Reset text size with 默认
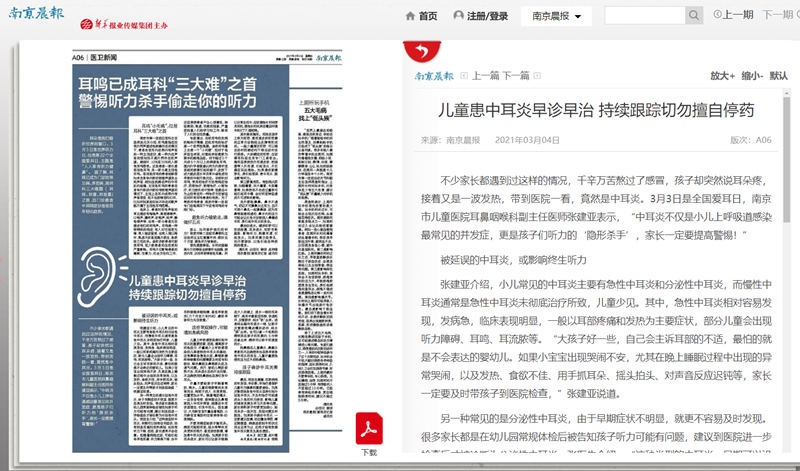 (x=779, y=76)
